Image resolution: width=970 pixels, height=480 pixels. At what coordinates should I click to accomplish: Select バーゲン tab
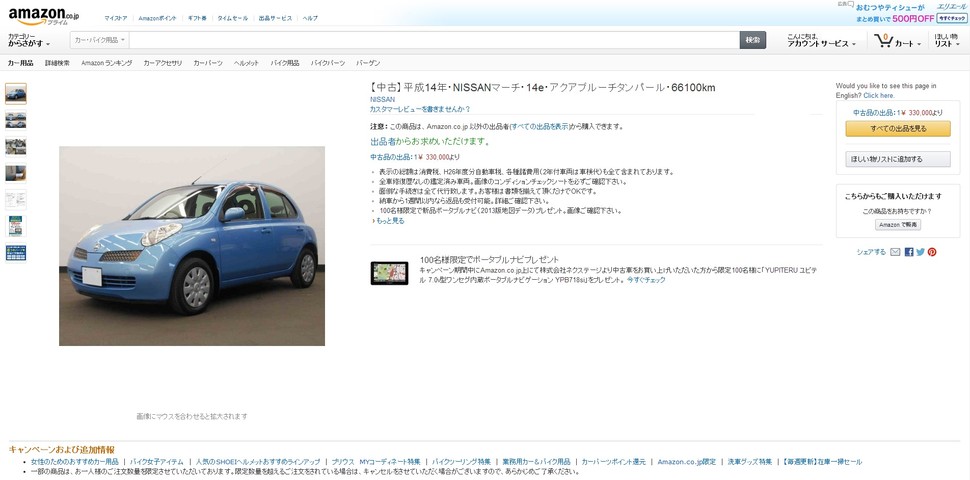coord(368,63)
